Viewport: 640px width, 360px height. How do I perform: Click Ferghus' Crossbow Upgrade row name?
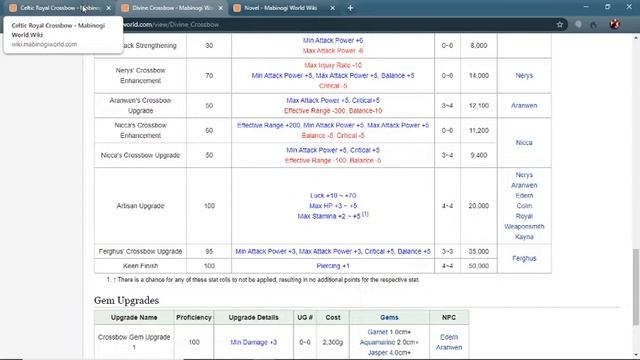[140, 251]
